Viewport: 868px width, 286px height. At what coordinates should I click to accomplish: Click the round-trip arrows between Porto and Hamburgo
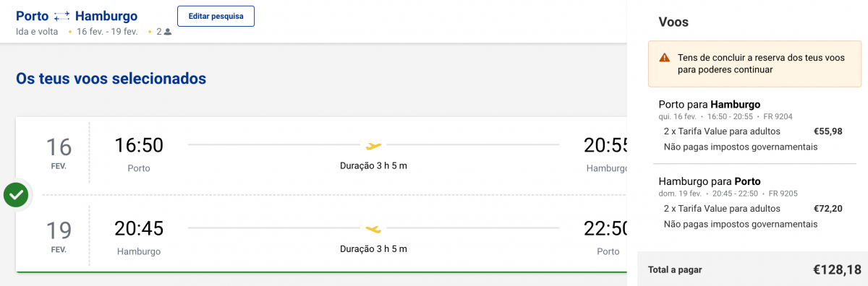pyautogui.click(x=62, y=16)
